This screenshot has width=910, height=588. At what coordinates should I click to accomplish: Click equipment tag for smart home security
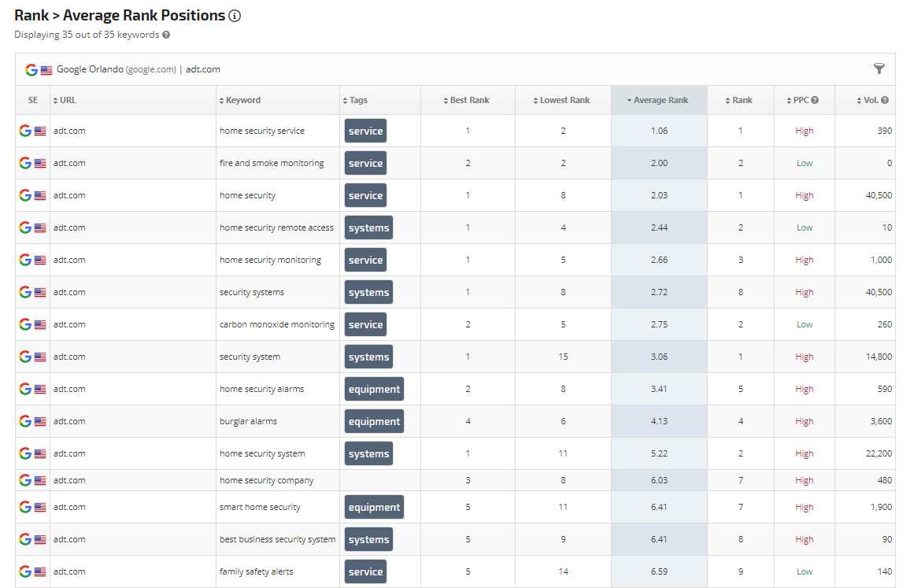374,508
